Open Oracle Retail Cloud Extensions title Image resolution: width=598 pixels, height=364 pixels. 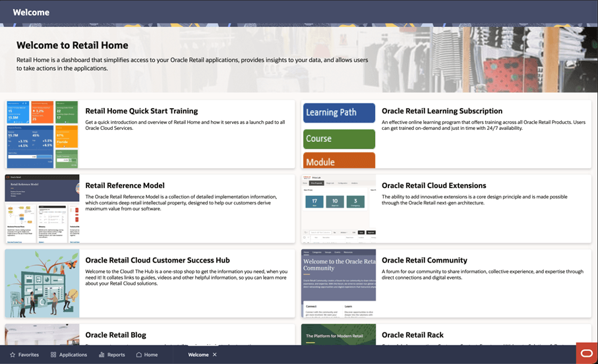pyautogui.click(x=434, y=185)
